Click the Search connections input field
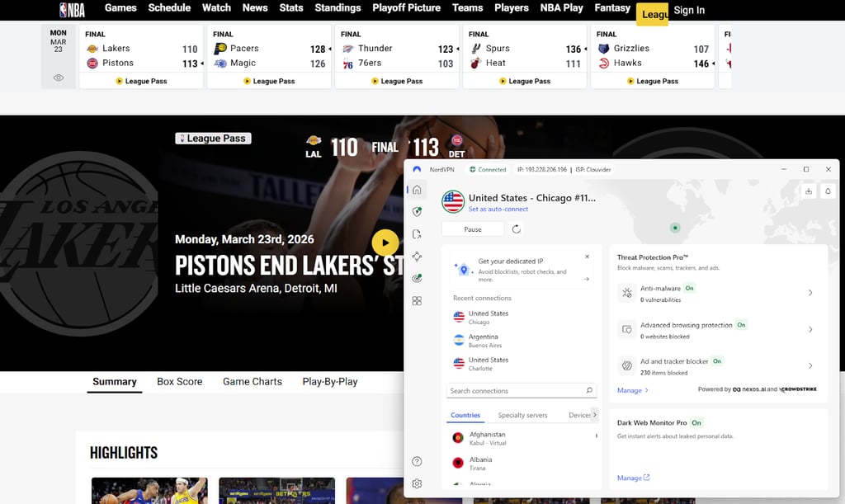The height and width of the screenshot is (504, 845). [522, 390]
